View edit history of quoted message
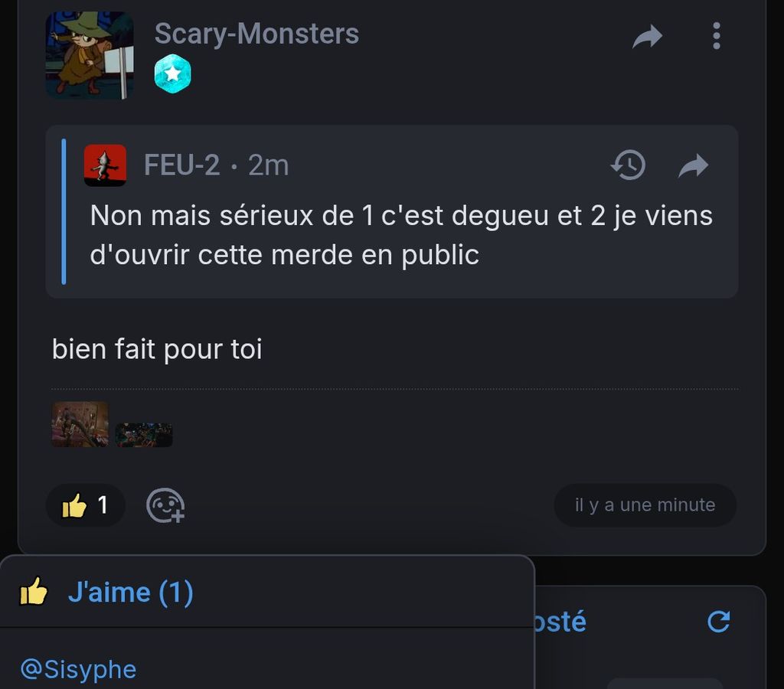Image resolution: width=784 pixels, height=689 pixels. tap(628, 165)
